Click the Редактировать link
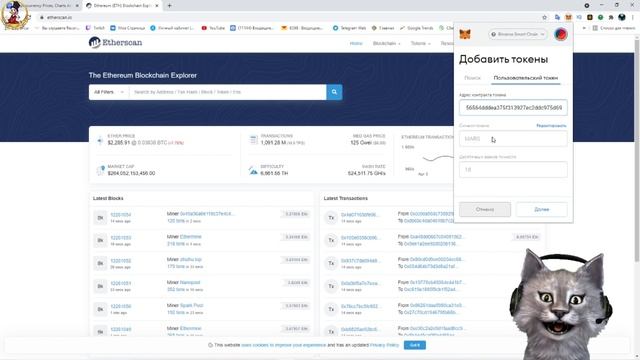Image resolution: width=640 pixels, height=360 pixels. (551, 126)
